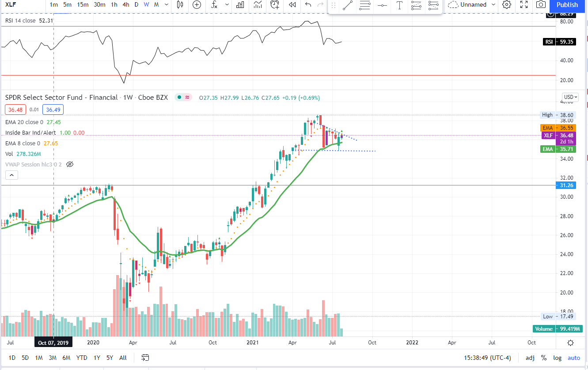
Task: Open the XLF symbol search box
Action: (22, 5)
